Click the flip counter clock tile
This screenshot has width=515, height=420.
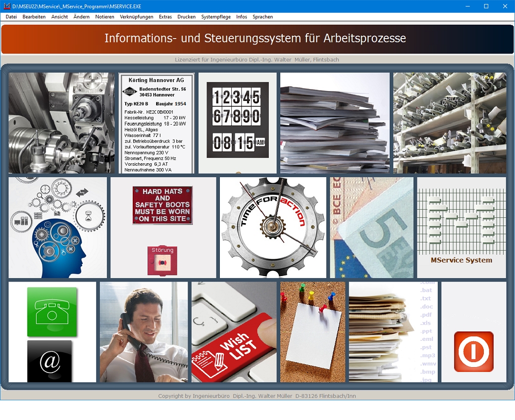click(x=238, y=123)
